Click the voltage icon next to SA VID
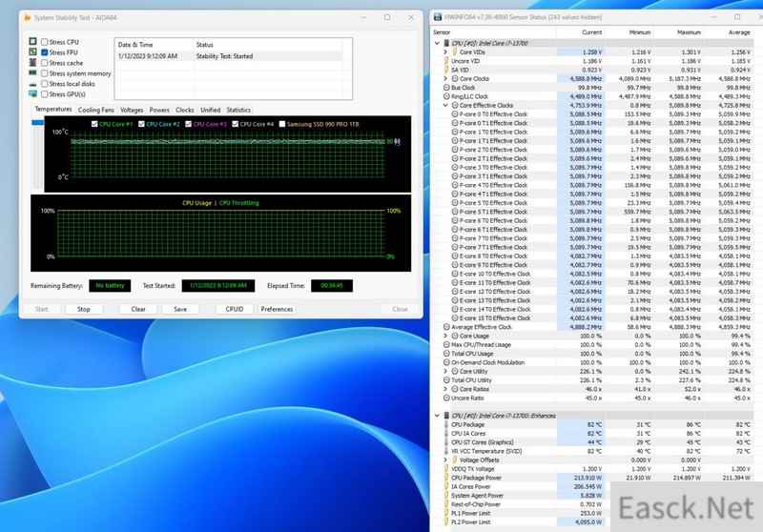Screen dimensions: 763x532 click(x=446, y=70)
